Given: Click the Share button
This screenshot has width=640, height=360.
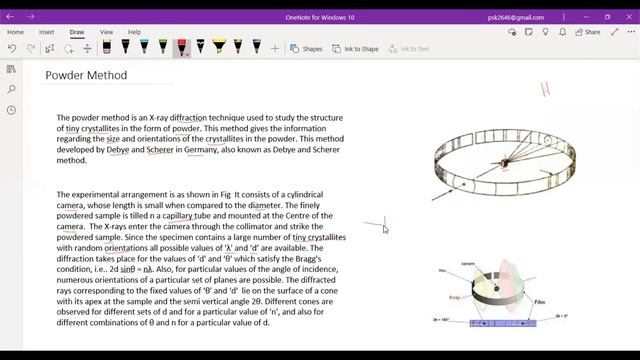Looking at the screenshot, I should pyautogui.click(x=588, y=32).
